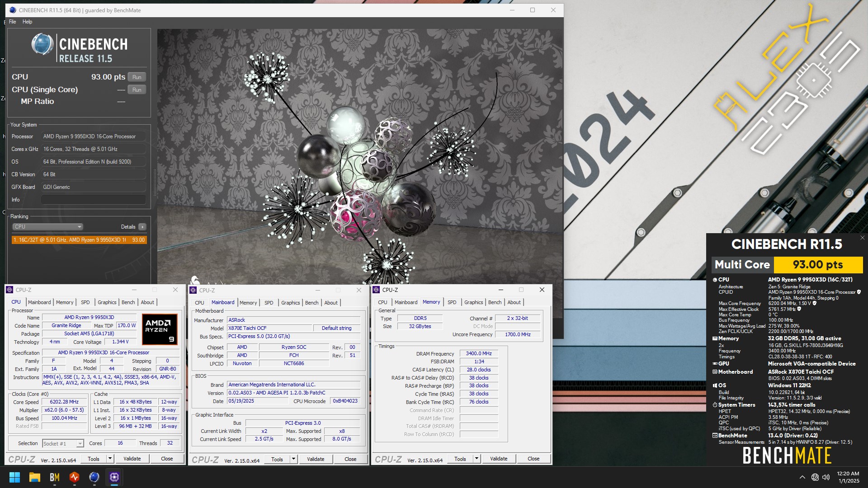This screenshot has height=488, width=868.
Task: Click Close button in Memory CPU-Z window
Action: click(x=533, y=459)
